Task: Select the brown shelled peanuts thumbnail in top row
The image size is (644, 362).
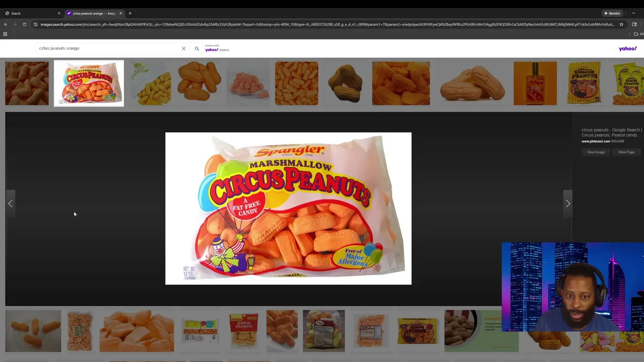Action: click(x=27, y=83)
